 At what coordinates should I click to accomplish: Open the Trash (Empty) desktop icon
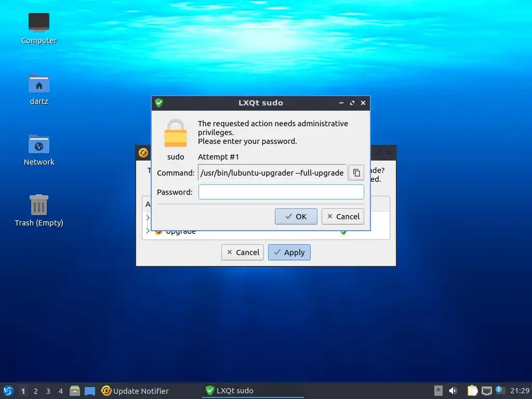(39, 210)
